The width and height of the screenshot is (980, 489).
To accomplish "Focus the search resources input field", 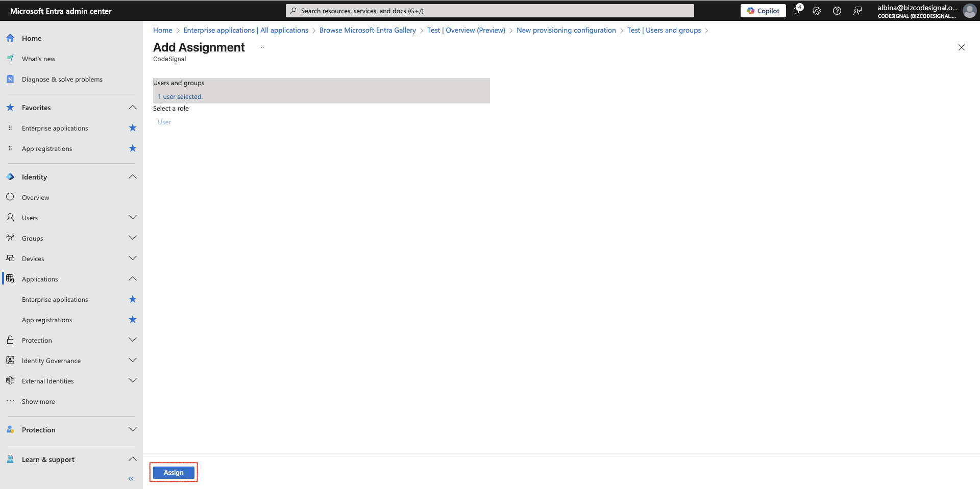I will coord(490,11).
